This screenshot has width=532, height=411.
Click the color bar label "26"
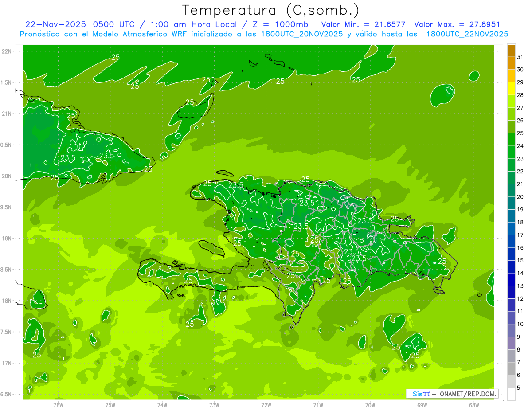[x=520, y=120]
